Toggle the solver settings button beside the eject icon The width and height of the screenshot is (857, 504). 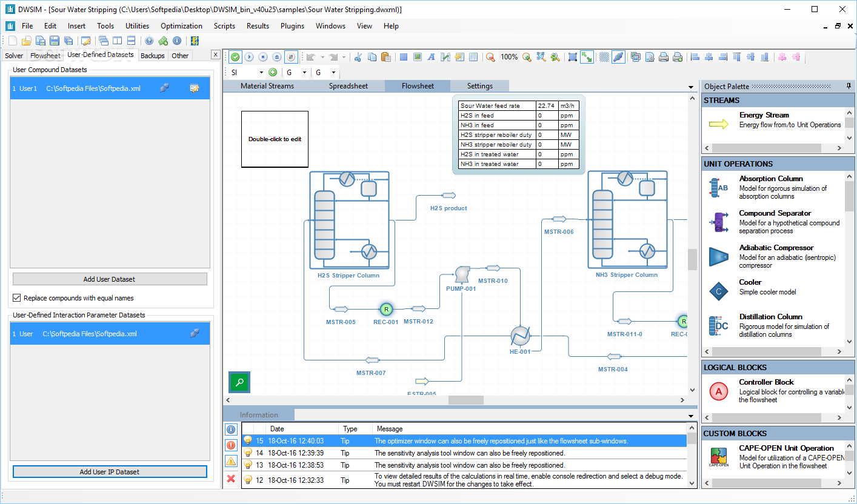[x=291, y=57]
